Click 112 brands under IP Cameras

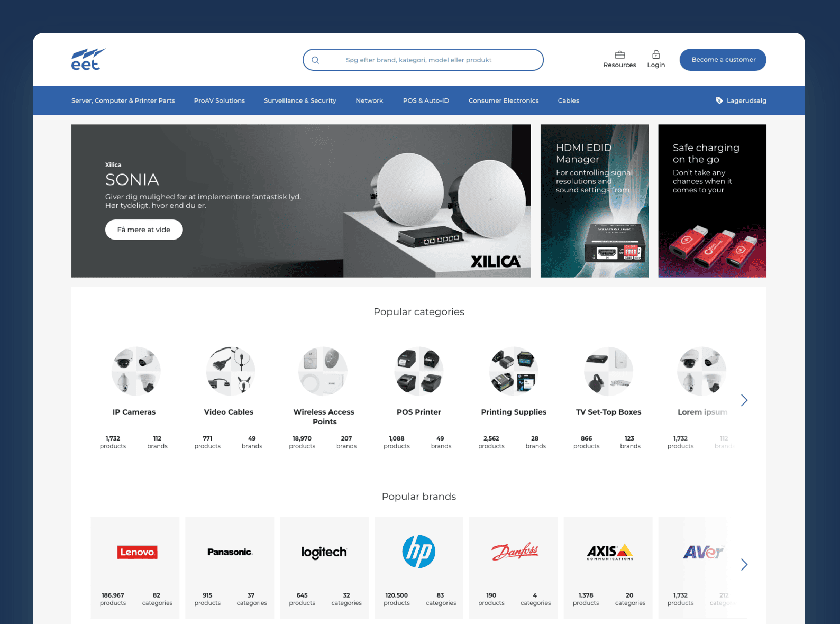pos(157,442)
